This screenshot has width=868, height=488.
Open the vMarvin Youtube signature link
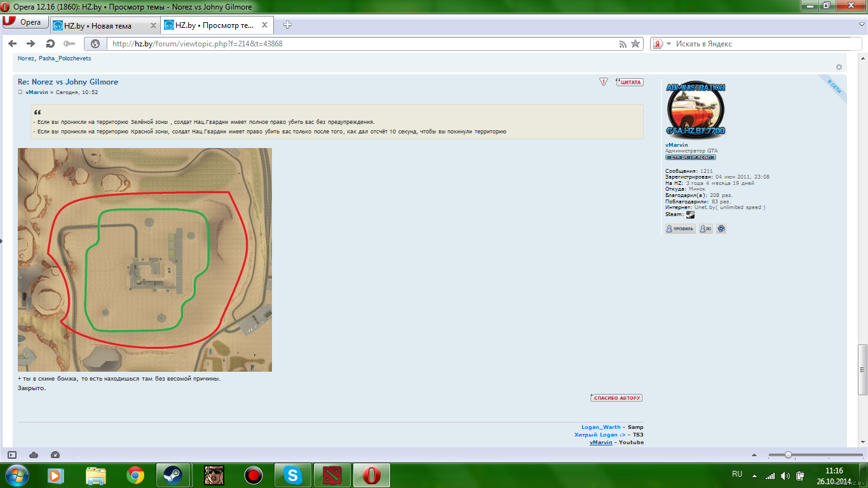pos(601,442)
